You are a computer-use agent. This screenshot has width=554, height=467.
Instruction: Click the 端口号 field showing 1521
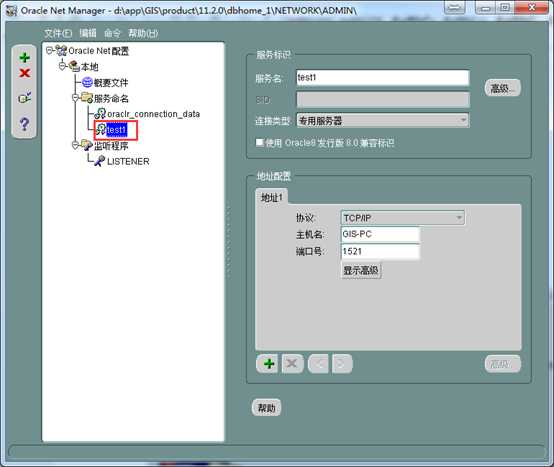coord(380,251)
